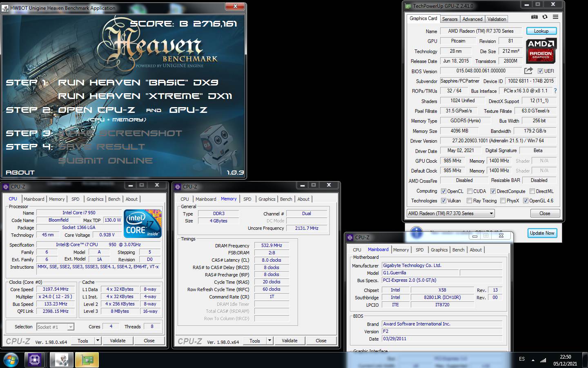Screen dimensions: 588x368
Task: Toggle the CUDA checkbox
Action: click(x=470, y=191)
